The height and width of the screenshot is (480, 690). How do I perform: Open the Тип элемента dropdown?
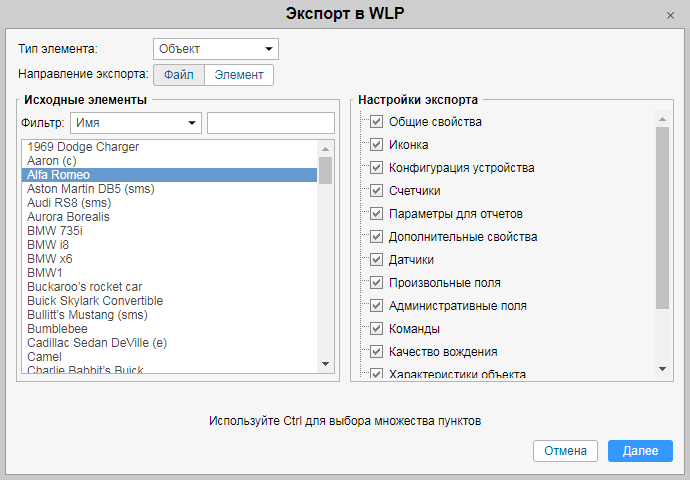pos(216,49)
